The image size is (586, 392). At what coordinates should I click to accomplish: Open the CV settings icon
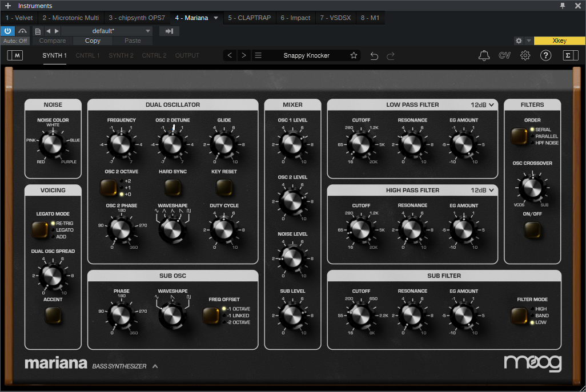(x=504, y=55)
